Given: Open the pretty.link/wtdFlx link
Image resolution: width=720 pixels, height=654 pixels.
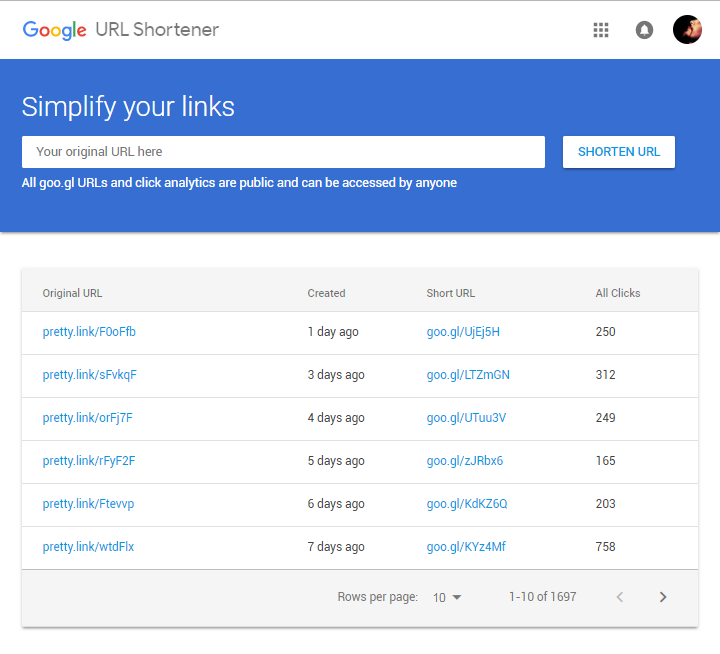Looking at the screenshot, I should (88, 547).
